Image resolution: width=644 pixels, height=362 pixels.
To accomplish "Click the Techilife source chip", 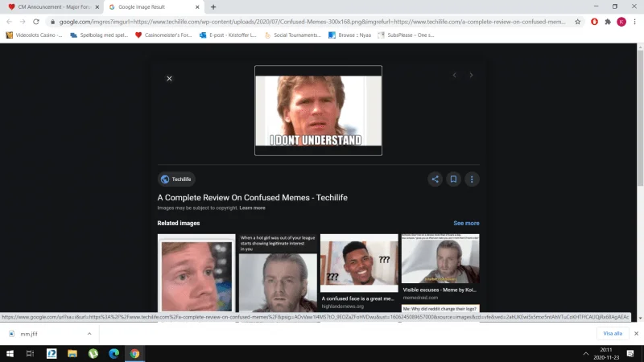I will pos(176,179).
